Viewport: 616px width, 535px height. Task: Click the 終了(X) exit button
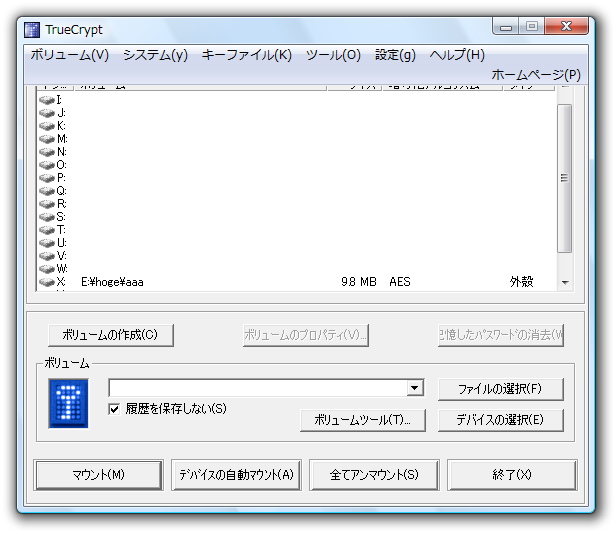512,475
